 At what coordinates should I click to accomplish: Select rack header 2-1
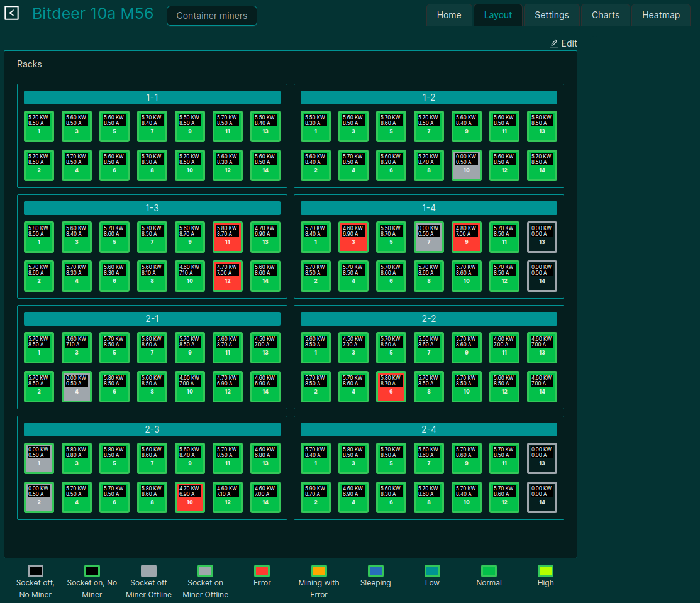(x=152, y=319)
